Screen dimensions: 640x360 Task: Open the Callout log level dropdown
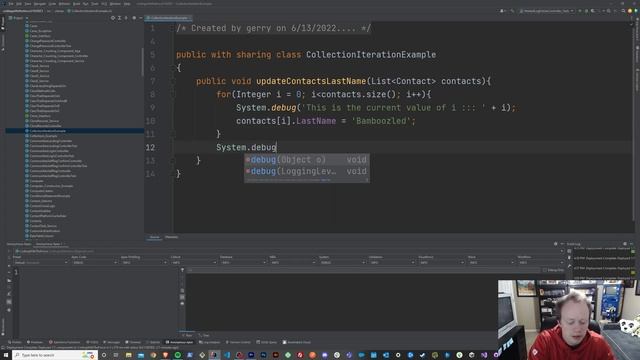coord(193,262)
